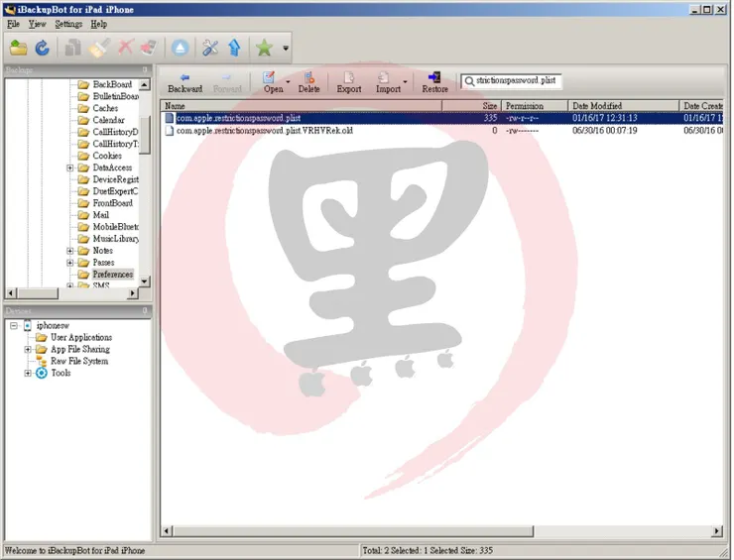Open the dropdown arrow beside Open
This screenshot has width=734, height=560.
tap(288, 82)
